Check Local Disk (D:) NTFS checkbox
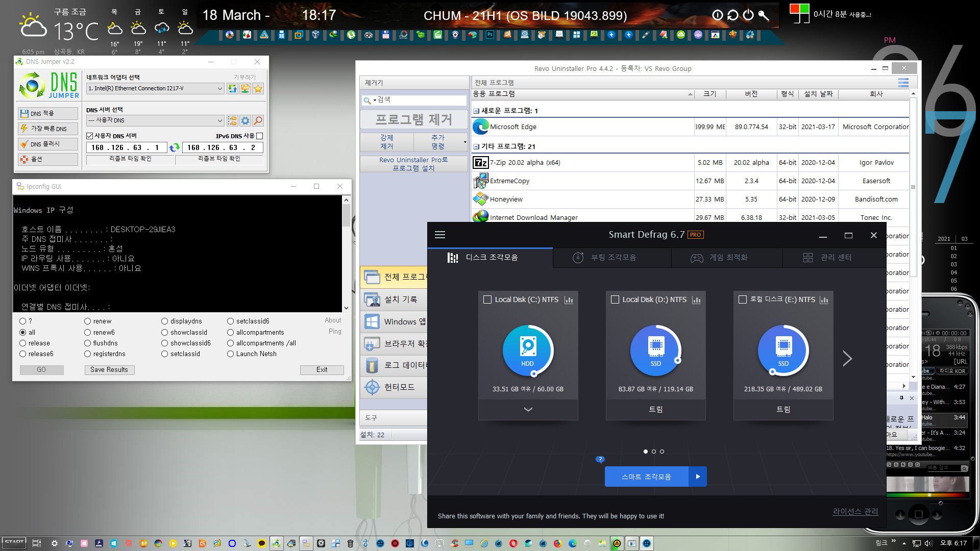 click(x=615, y=299)
